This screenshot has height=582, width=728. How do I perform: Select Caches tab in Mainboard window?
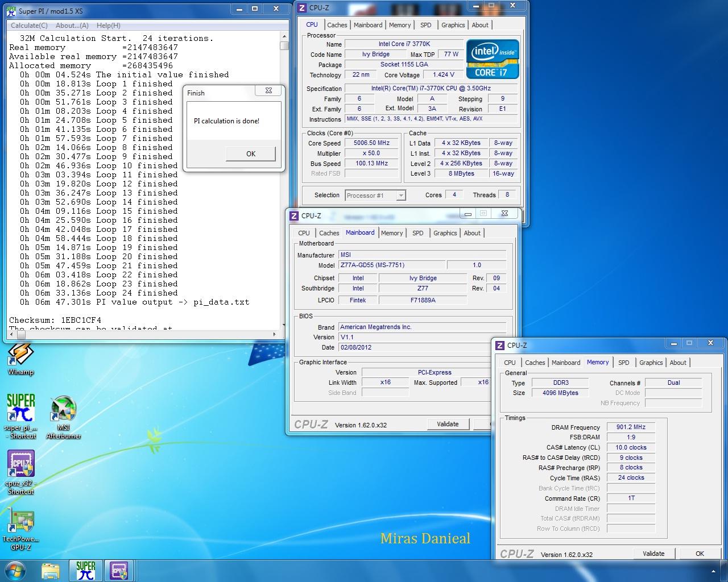(x=329, y=233)
